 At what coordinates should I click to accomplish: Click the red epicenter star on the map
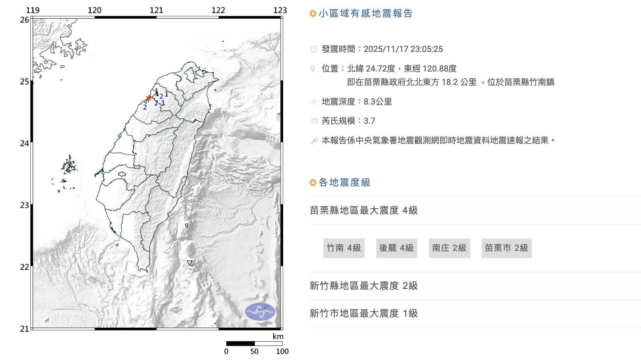pyautogui.click(x=149, y=98)
